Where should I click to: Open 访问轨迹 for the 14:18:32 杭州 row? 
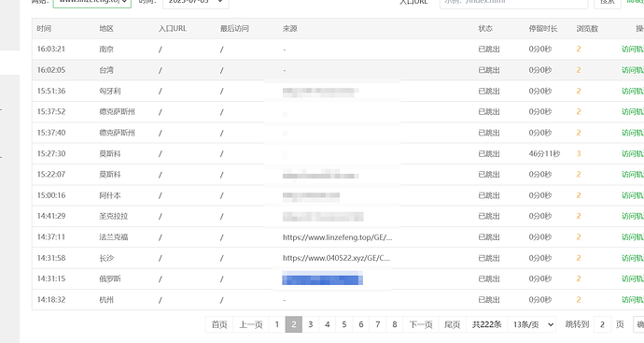[x=633, y=299]
